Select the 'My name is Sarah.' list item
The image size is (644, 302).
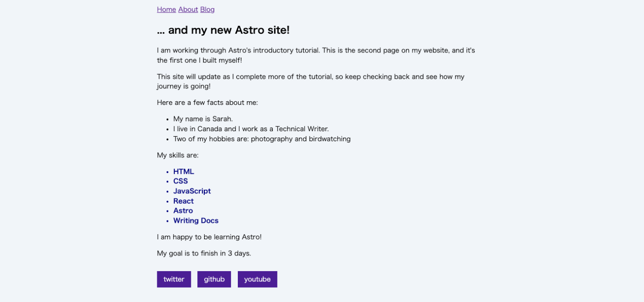click(x=203, y=119)
